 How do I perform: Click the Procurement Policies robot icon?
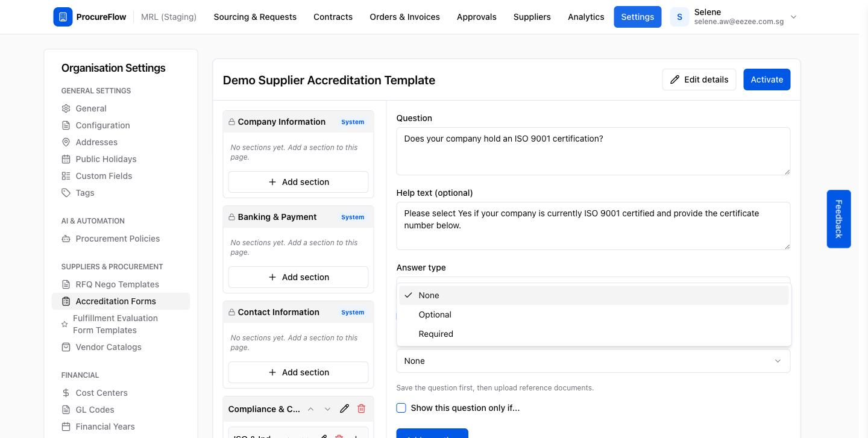click(66, 239)
